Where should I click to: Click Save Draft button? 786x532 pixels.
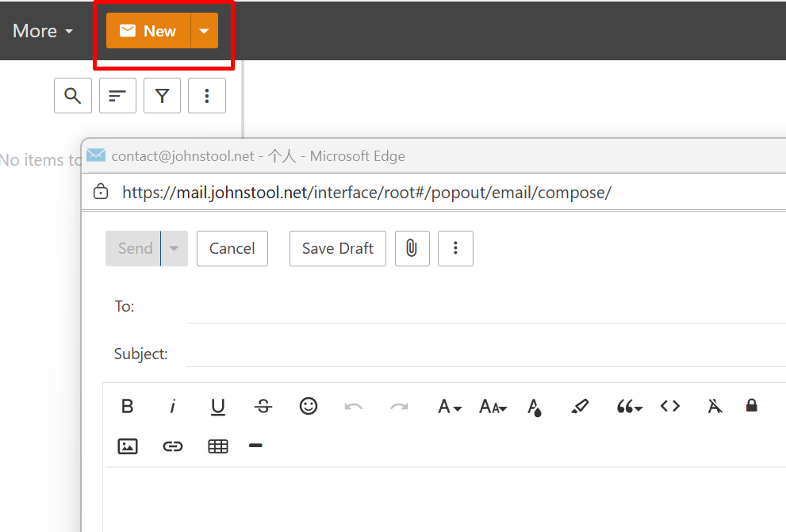tap(338, 248)
